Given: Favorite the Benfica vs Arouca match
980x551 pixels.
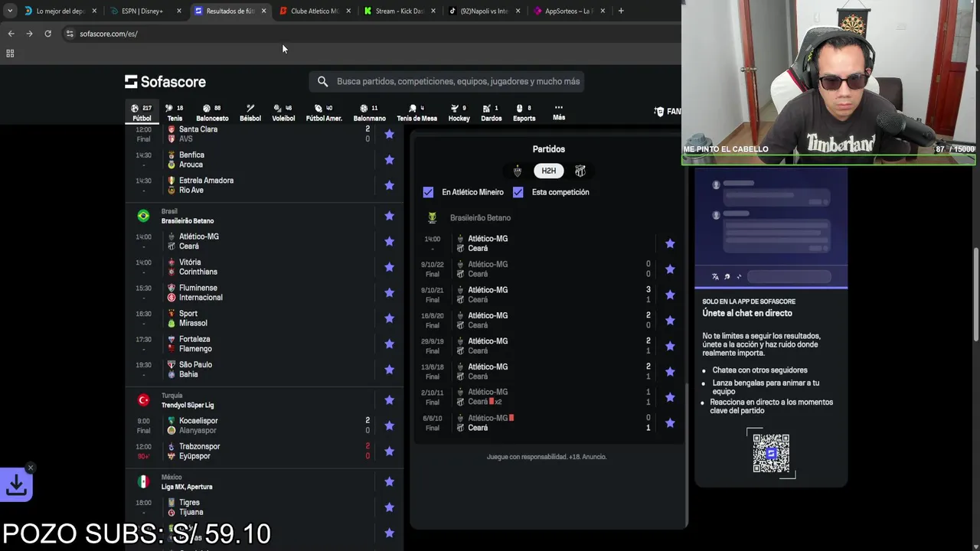Looking at the screenshot, I should coord(389,160).
